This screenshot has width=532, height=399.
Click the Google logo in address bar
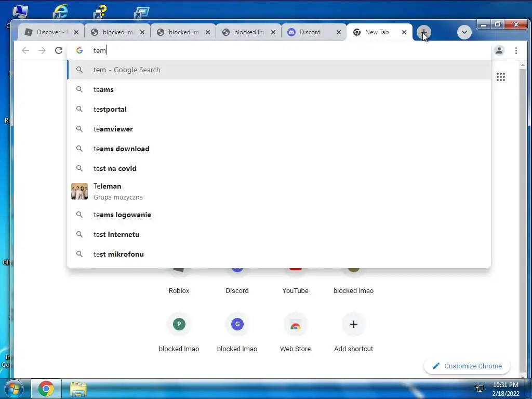[x=79, y=50]
